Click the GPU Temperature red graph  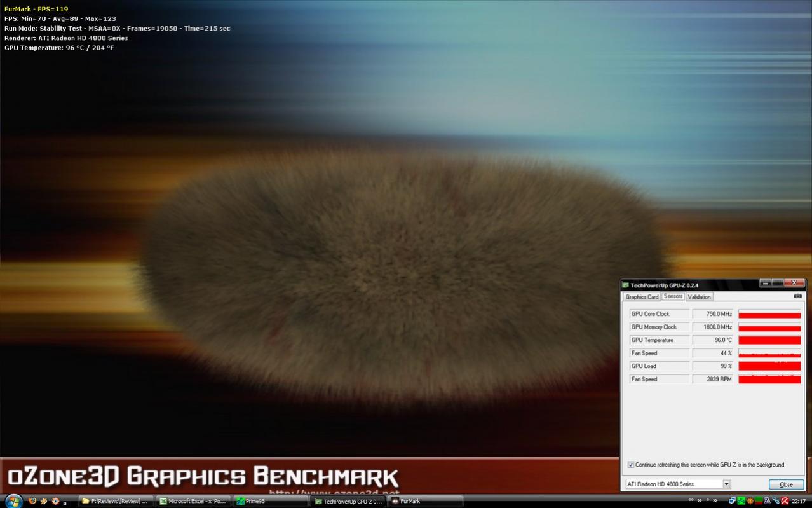pos(769,340)
